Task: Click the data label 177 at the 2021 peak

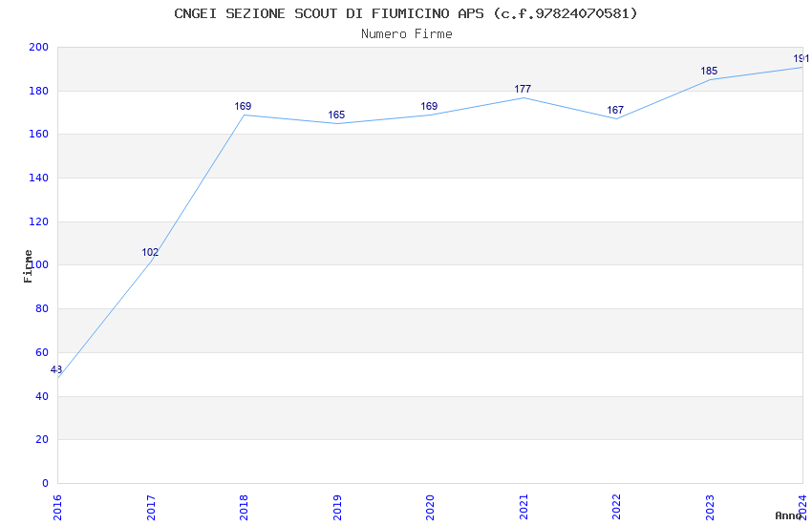Action: tap(523, 90)
